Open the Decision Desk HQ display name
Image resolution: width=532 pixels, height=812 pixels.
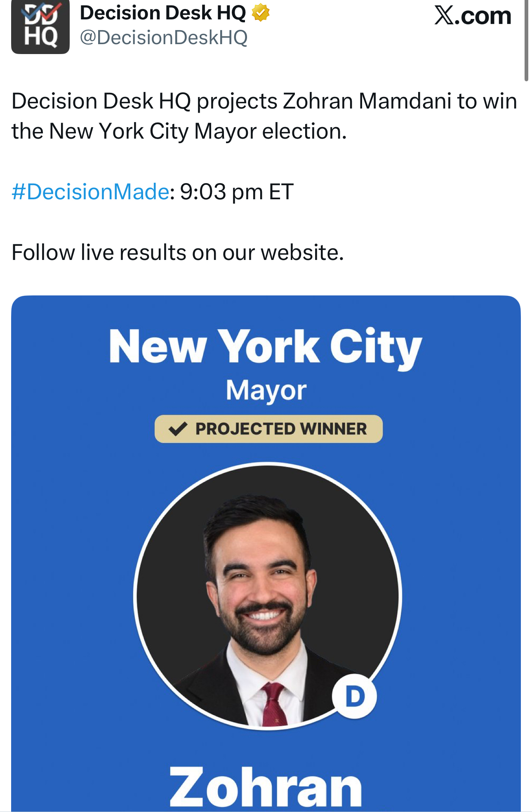tap(163, 13)
